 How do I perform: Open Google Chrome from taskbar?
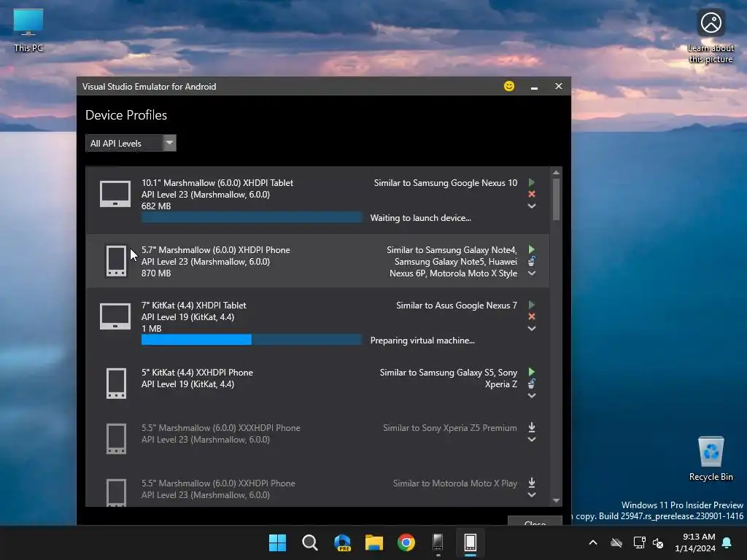point(406,542)
